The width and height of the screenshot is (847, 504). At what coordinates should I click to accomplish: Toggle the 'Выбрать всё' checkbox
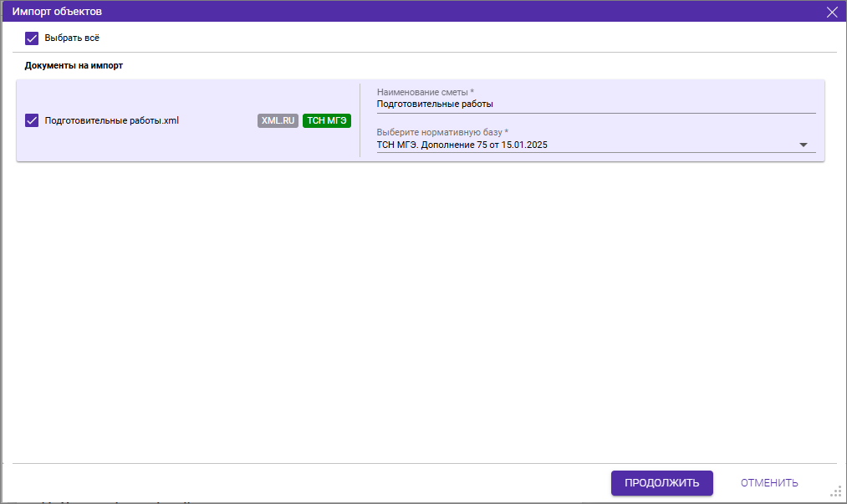[32, 38]
